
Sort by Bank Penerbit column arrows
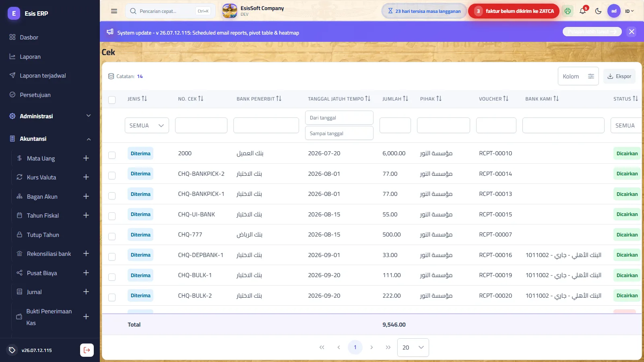[x=279, y=99]
